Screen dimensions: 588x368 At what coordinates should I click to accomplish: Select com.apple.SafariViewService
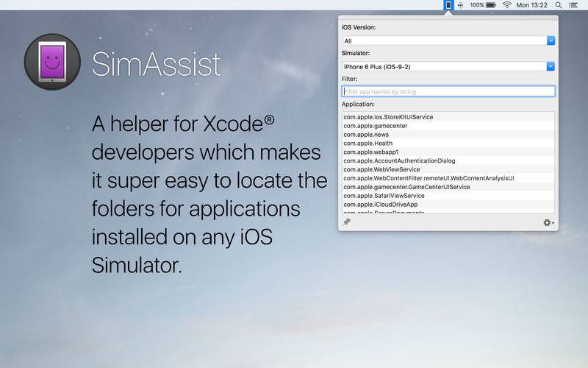click(x=448, y=196)
